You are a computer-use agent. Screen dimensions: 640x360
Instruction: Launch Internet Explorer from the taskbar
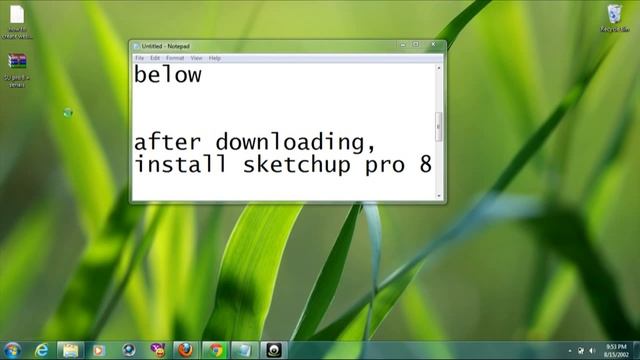click(42, 350)
